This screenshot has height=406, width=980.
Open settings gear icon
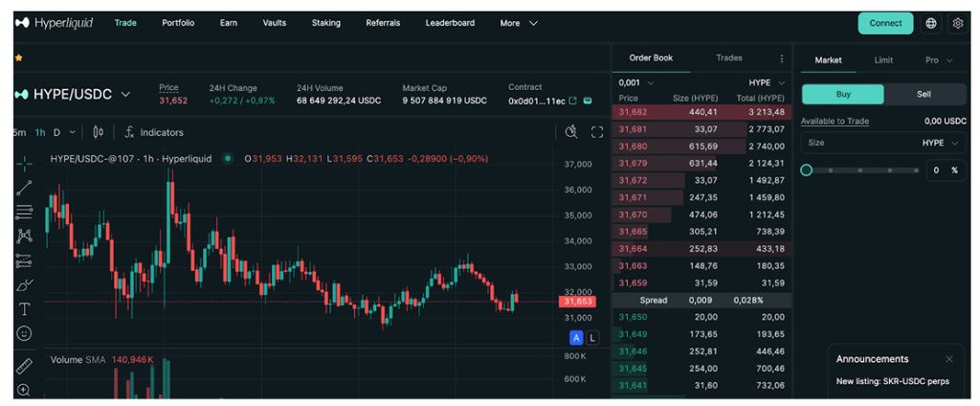pos(958,23)
